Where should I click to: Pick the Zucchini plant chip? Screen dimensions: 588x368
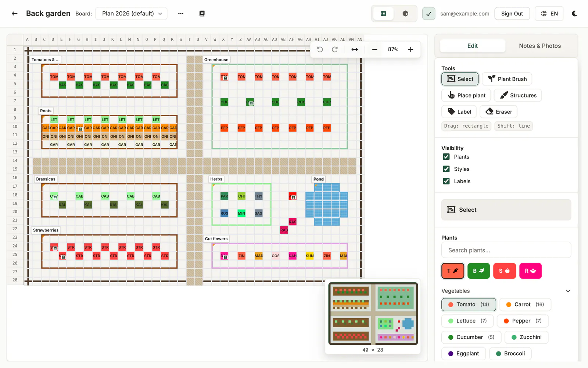526,337
